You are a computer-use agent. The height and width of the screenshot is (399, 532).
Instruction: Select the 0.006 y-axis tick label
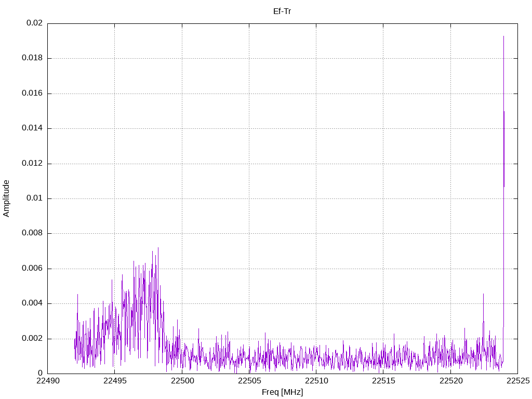pos(32,269)
